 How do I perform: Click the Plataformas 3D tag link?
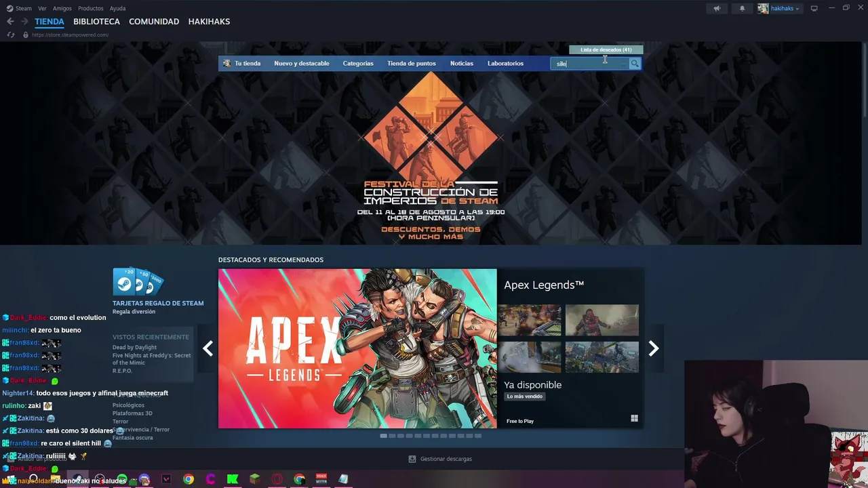click(x=132, y=413)
